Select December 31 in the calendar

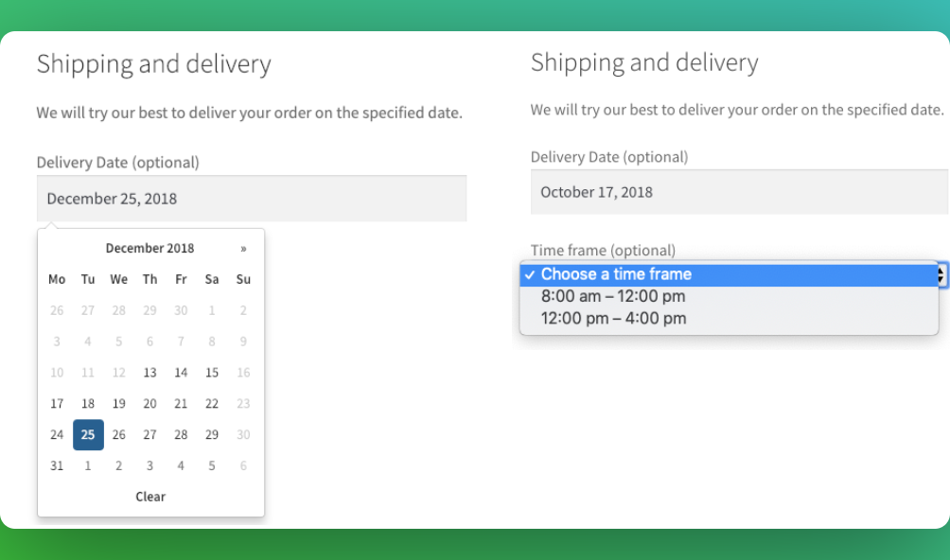[x=57, y=465]
